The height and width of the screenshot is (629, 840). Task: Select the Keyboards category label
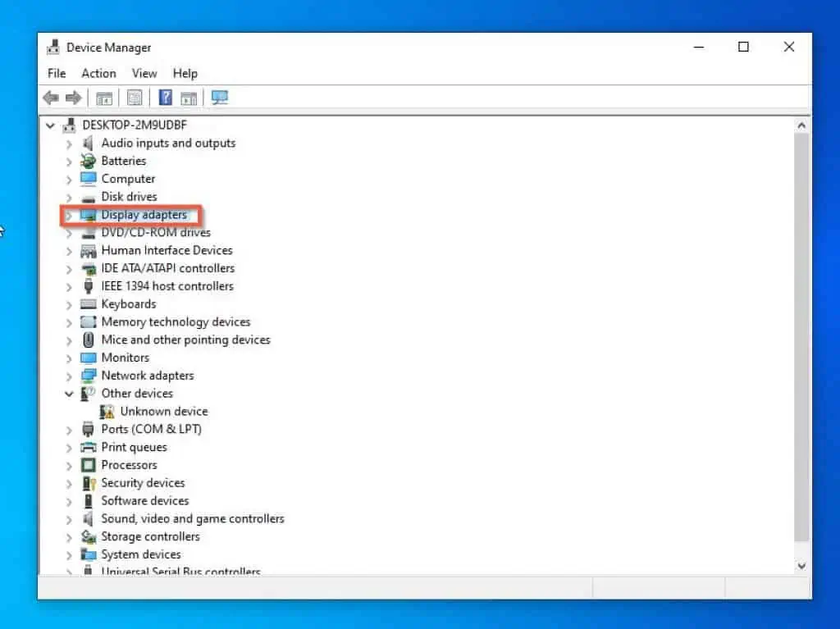pyautogui.click(x=128, y=304)
